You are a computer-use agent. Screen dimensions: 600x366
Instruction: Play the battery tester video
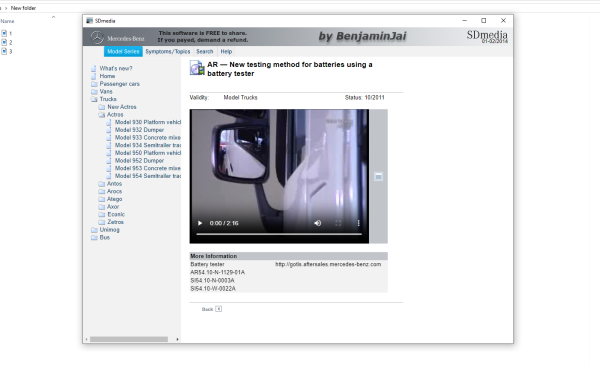tap(200, 223)
